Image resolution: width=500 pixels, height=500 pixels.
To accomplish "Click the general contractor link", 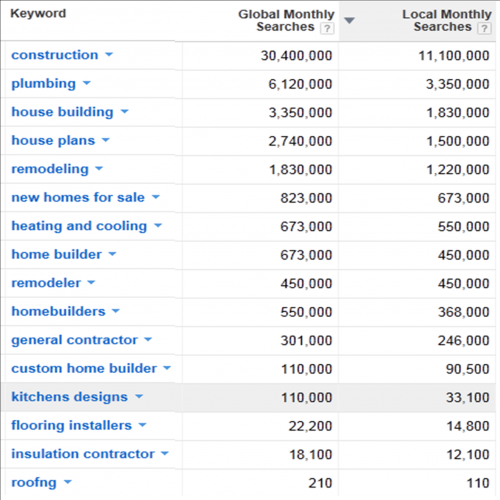I will tap(75, 340).
